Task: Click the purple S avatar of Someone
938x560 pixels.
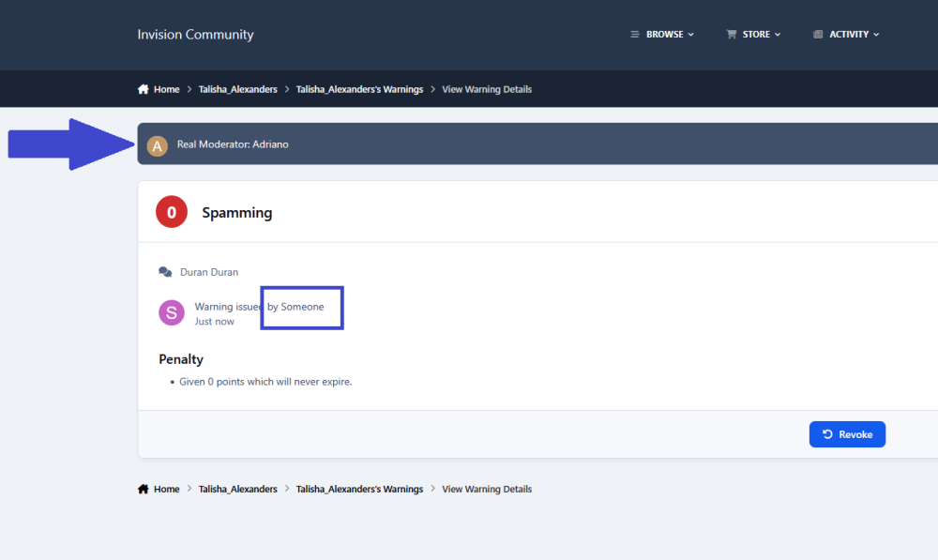Action: (171, 312)
